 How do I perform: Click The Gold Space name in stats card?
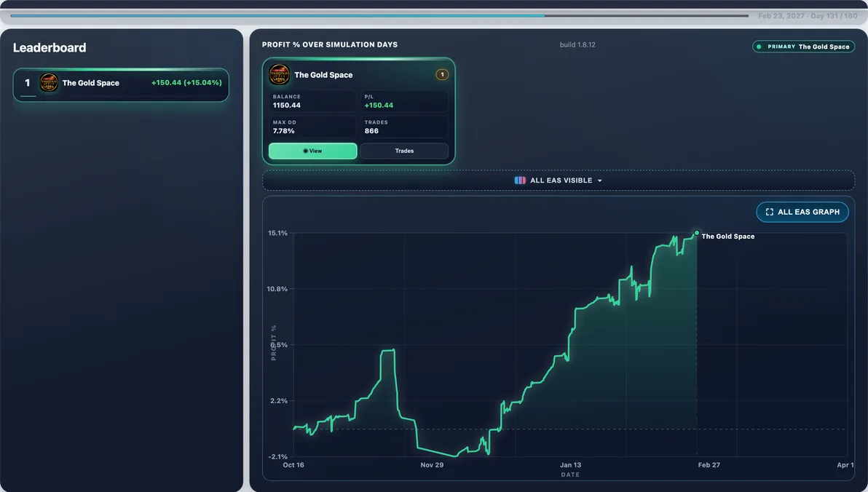[x=323, y=75]
